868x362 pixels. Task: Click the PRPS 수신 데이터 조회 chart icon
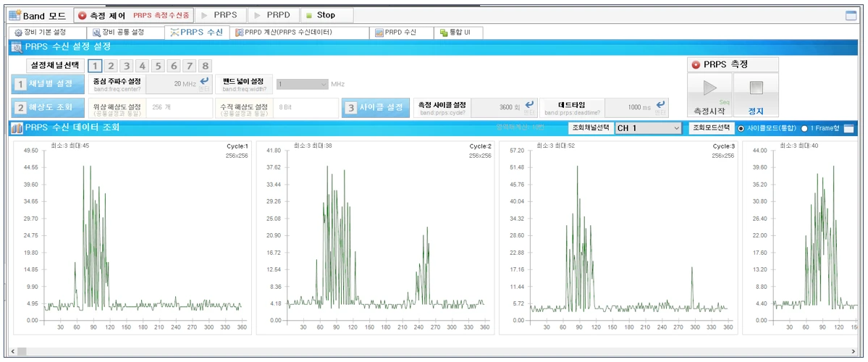[17, 128]
